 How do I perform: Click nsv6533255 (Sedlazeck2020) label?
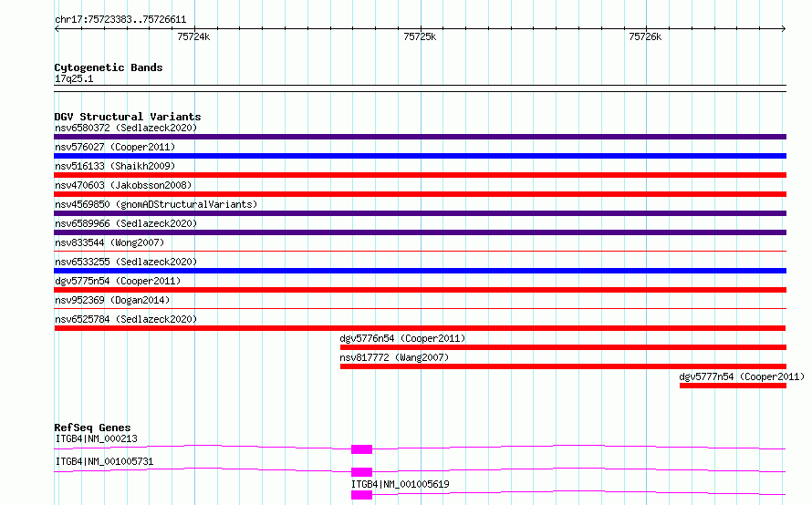click(126, 262)
